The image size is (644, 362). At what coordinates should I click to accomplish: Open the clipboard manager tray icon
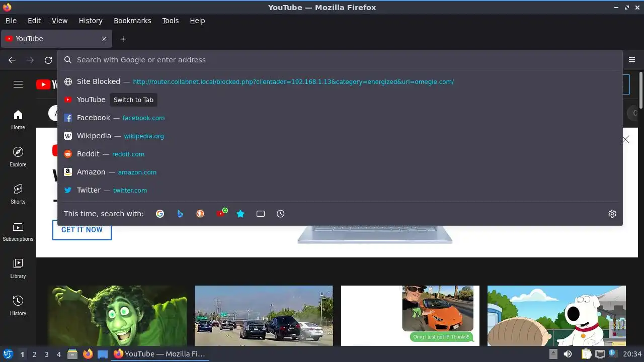point(586,354)
